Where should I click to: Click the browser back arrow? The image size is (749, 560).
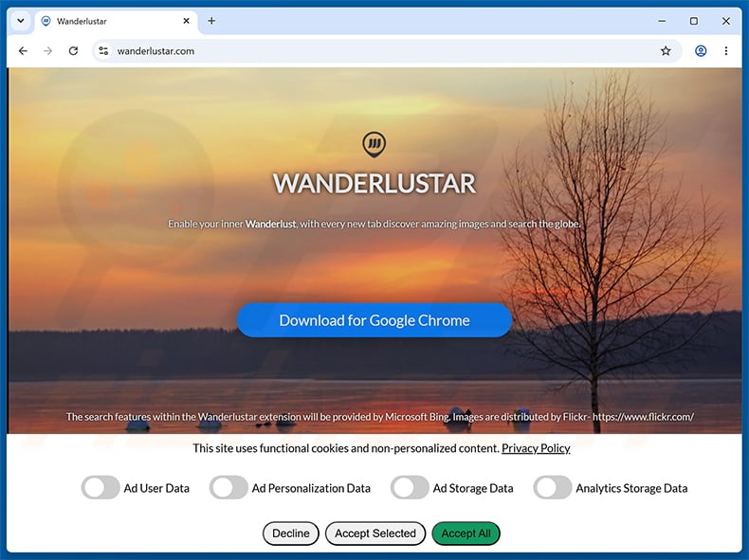coord(23,50)
